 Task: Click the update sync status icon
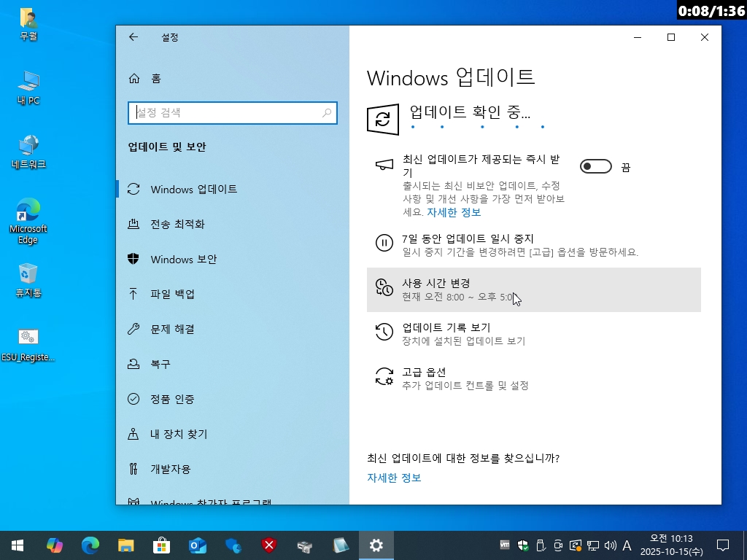click(383, 120)
